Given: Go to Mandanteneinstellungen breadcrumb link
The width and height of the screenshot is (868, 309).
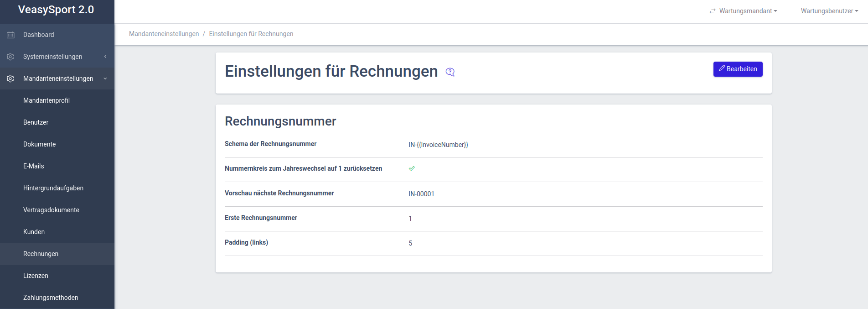Looking at the screenshot, I should (164, 34).
